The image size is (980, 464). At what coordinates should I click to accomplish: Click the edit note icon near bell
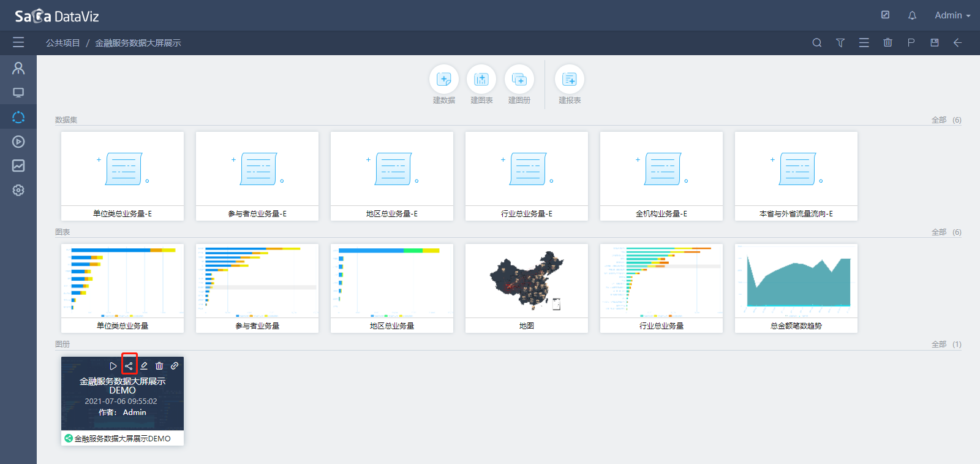(886, 15)
